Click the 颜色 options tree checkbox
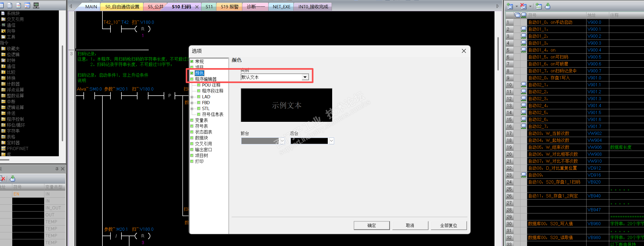Image resolution: width=644 pixels, height=246 pixels. [192, 73]
